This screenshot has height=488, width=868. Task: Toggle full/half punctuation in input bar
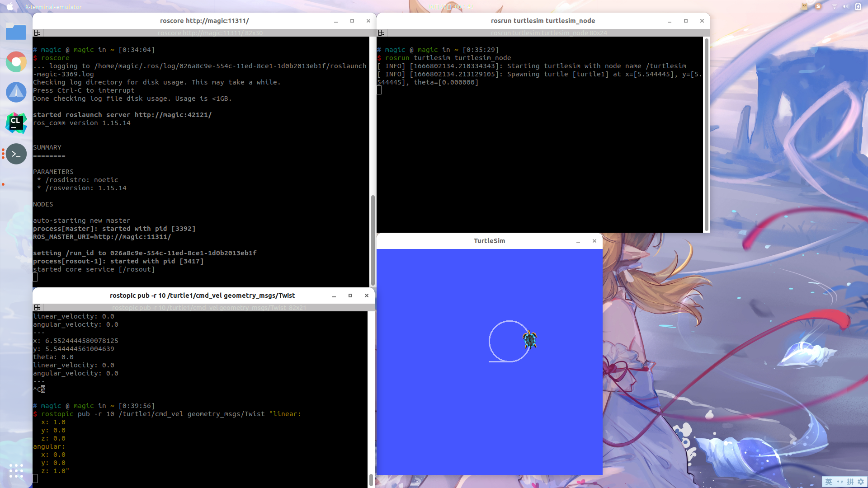(x=840, y=482)
